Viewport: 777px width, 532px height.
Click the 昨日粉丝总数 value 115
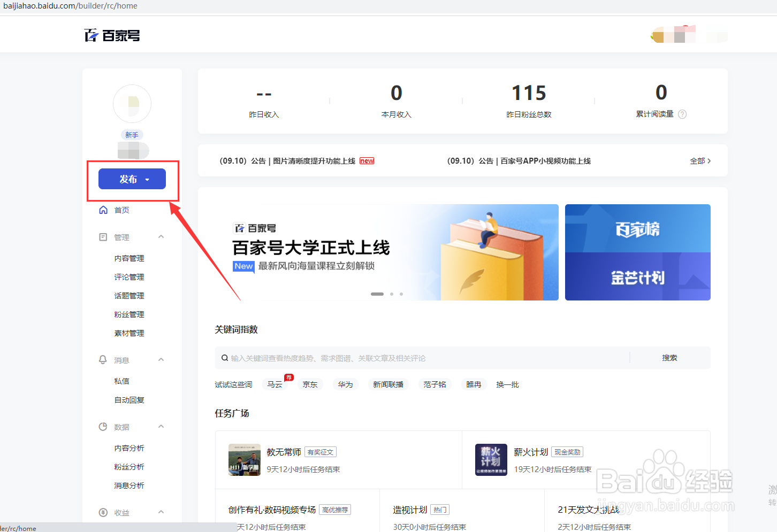(x=529, y=93)
